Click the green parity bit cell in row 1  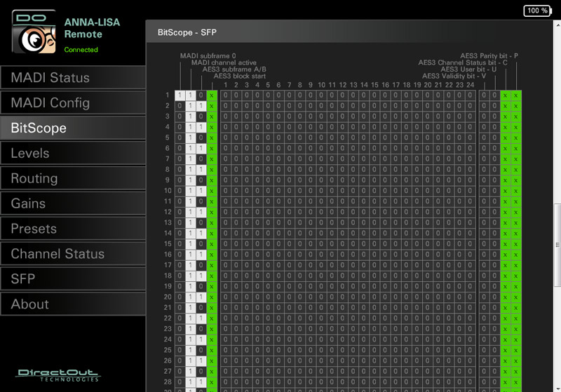(x=515, y=95)
